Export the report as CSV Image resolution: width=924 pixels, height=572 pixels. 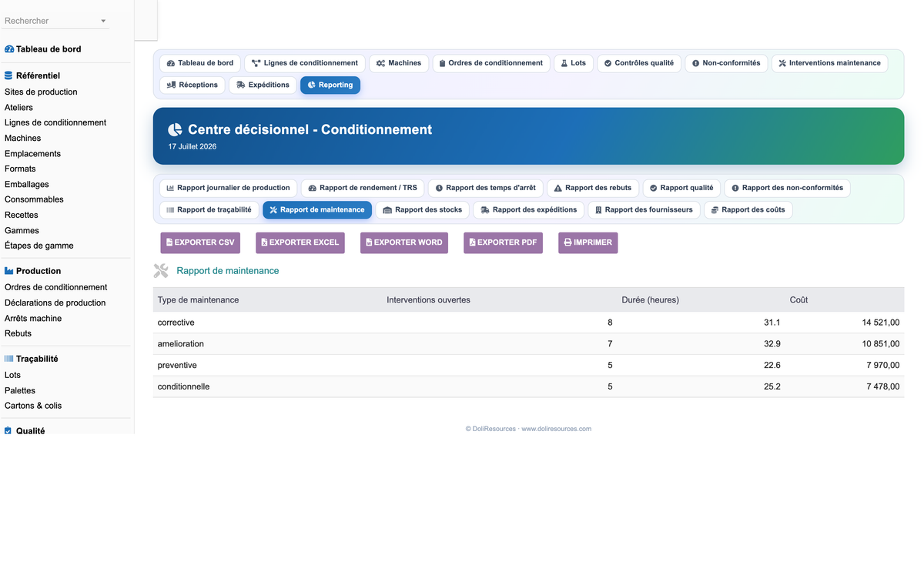point(200,243)
